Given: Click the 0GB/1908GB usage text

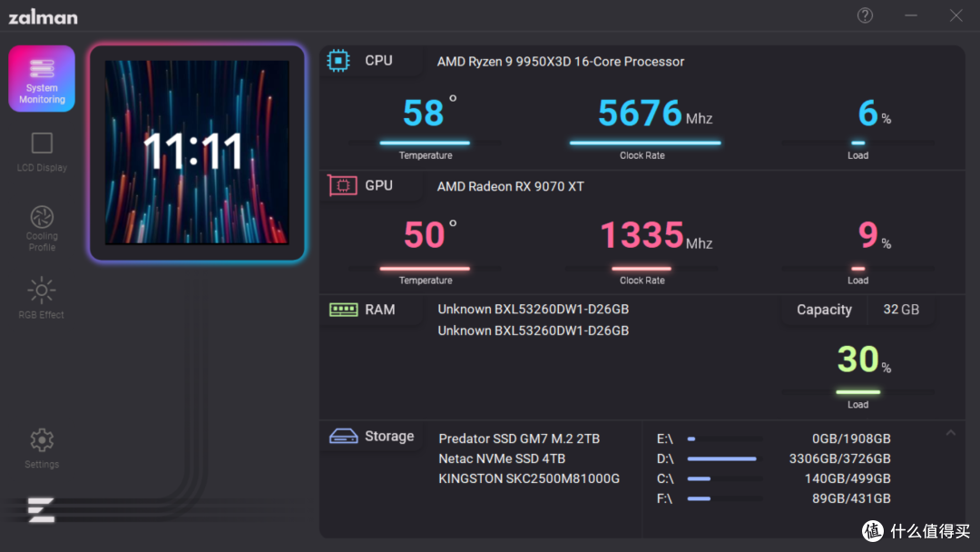Looking at the screenshot, I should (x=851, y=439).
